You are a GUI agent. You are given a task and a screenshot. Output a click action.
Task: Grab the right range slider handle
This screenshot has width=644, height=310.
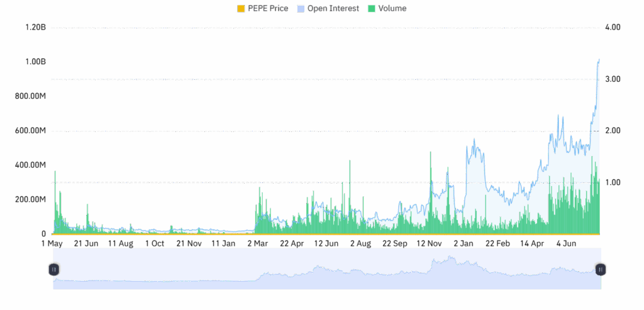coord(601,270)
